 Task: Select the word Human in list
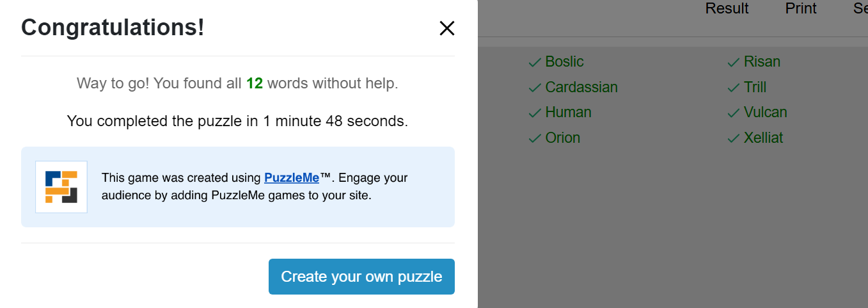568,112
